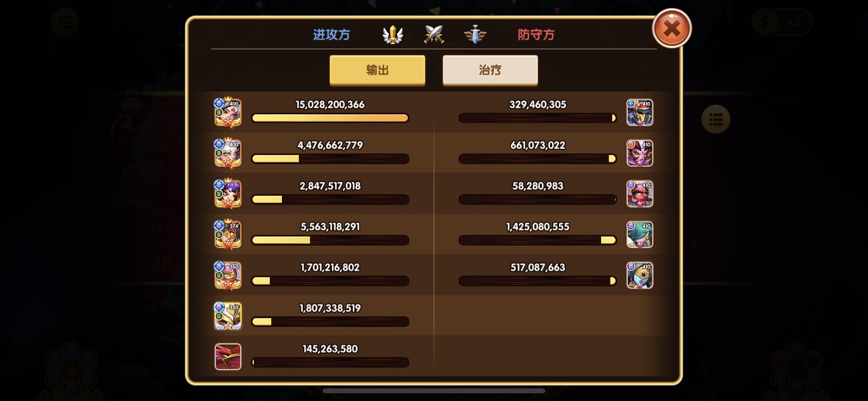Select defender hero with 329,460,305 damage
Screen dimensions: 868x401
coord(640,112)
